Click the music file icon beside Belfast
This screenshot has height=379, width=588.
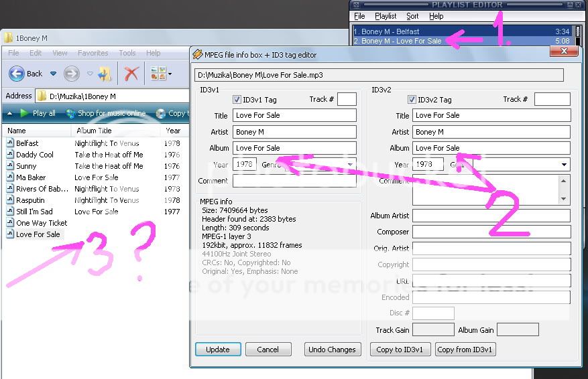tap(10, 143)
